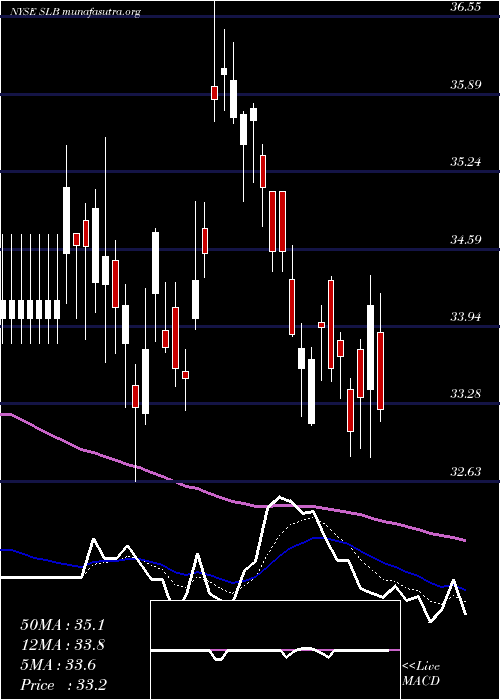Viewport: 500px width, 700px height.
Task: Click the '50MA : 35.1' reading
Action: click(62, 625)
